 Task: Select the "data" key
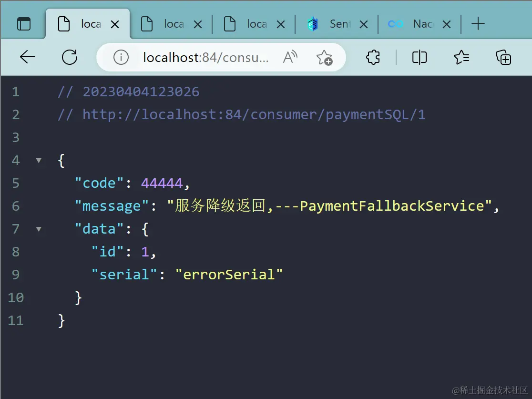coord(99,229)
